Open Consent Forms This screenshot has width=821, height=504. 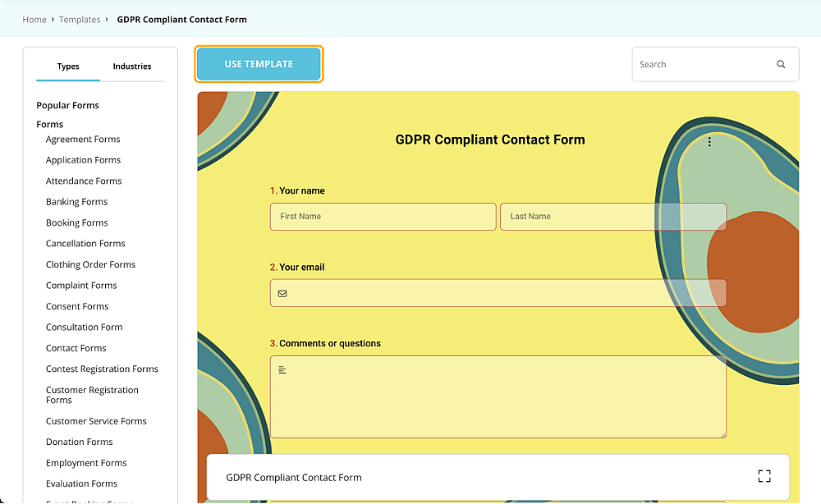pyautogui.click(x=77, y=306)
